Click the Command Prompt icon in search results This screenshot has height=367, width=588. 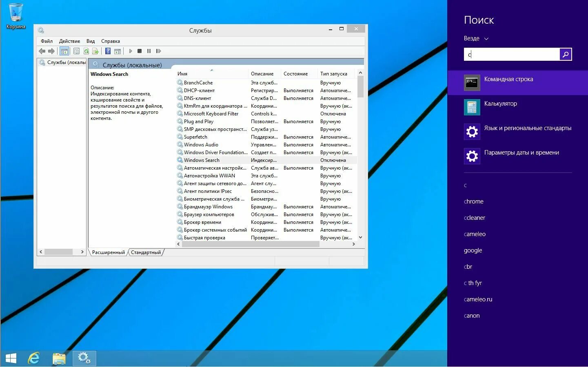click(x=472, y=82)
